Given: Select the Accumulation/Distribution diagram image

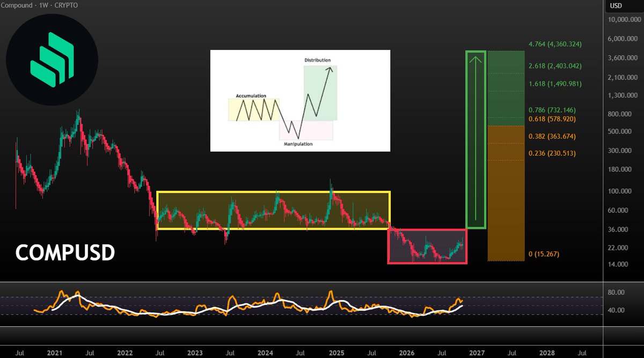Looking at the screenshot, I should [300, 101].
